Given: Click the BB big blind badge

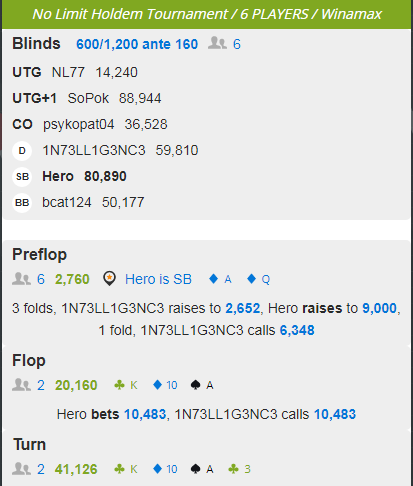Looking at the screenshot, I should click(22, 203).
